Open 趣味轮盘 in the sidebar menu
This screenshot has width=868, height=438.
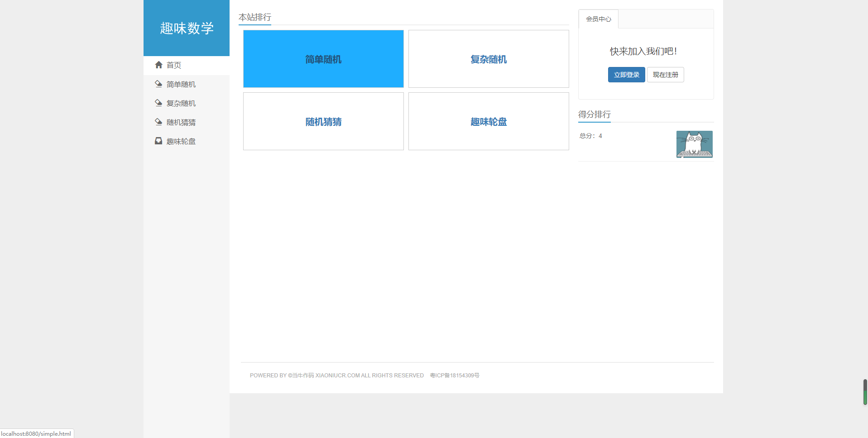click(x=187, y=141)
